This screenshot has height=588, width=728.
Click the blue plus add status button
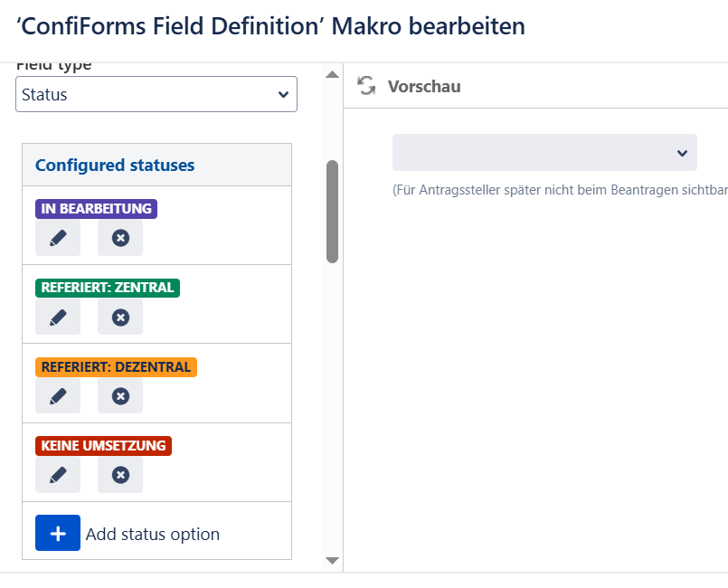click(x=58, y=533)
